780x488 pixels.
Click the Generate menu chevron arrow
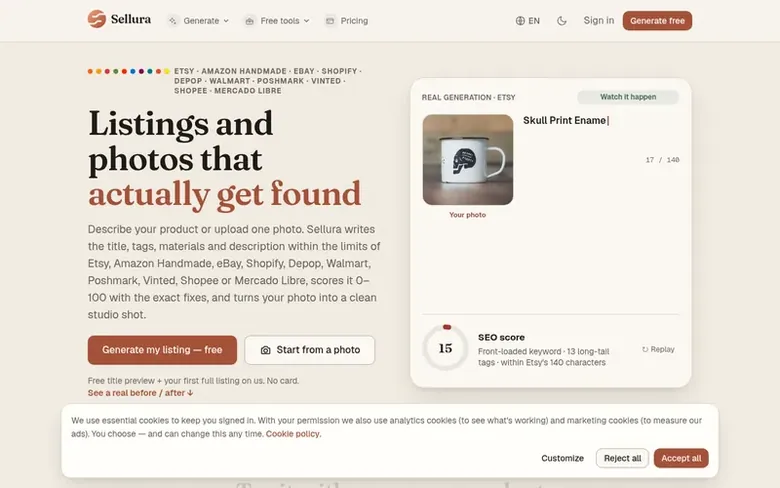point(226,21)
